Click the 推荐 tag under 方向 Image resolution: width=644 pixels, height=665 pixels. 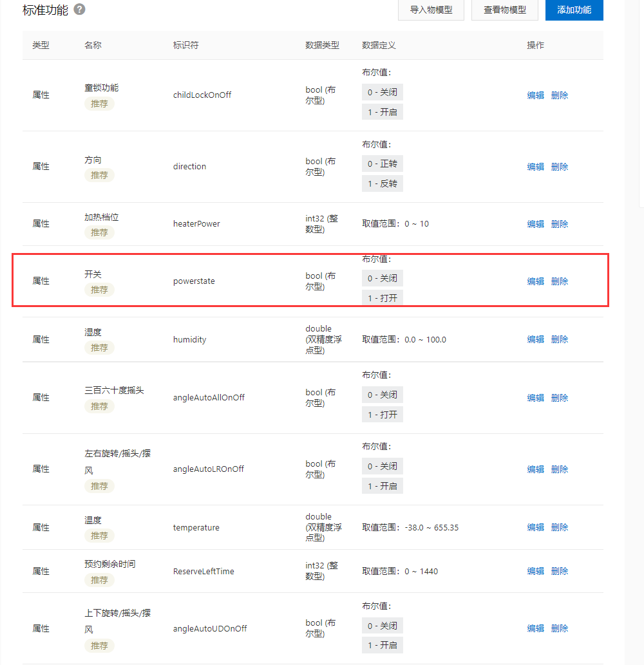[99, 175]
